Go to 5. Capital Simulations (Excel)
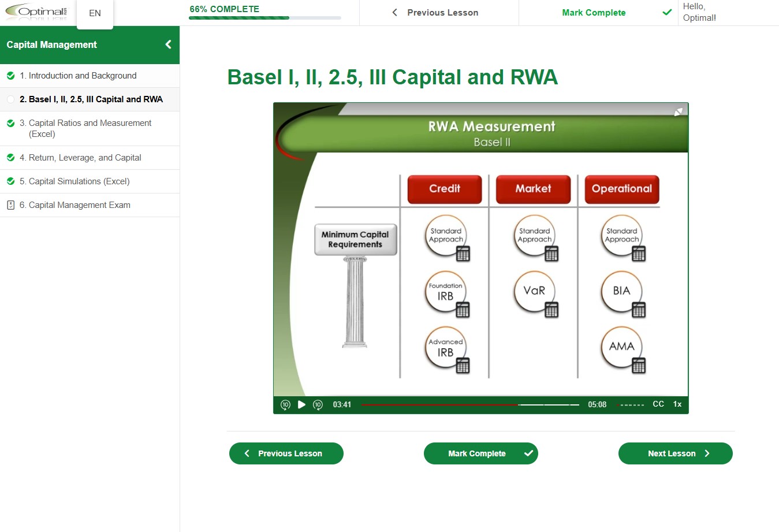Image resolution: width=779 pixels, height=532 pixels. (79, 181)
